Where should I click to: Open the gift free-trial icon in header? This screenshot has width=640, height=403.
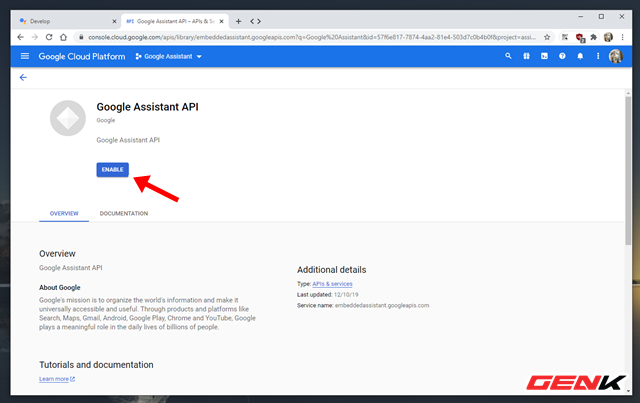526,56
